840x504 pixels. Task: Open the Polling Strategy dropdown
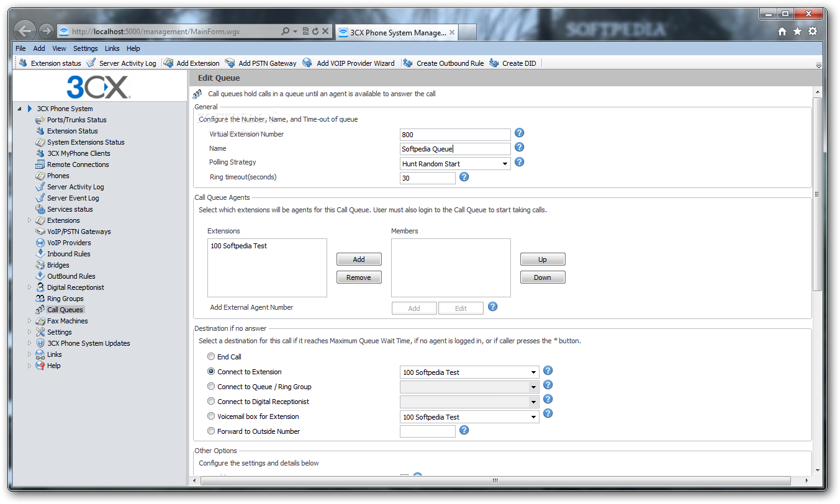(455, 164)
